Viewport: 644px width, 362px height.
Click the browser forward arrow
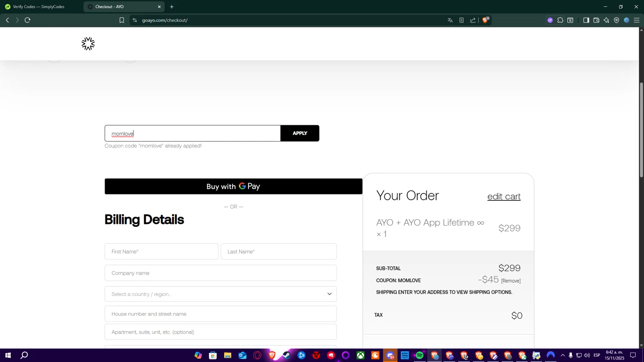(x=17, y=20)
